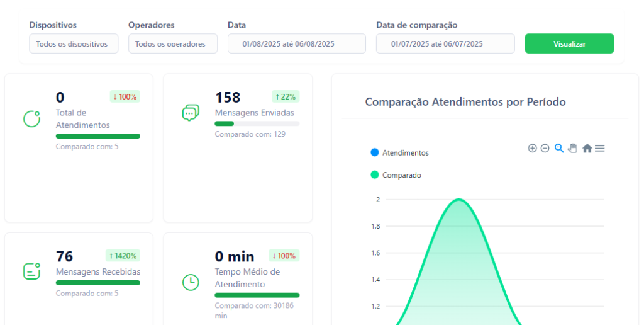Toggle the Atendimentos legend series
The height and width of the screenshot is (325, 644).
point(399,152)
